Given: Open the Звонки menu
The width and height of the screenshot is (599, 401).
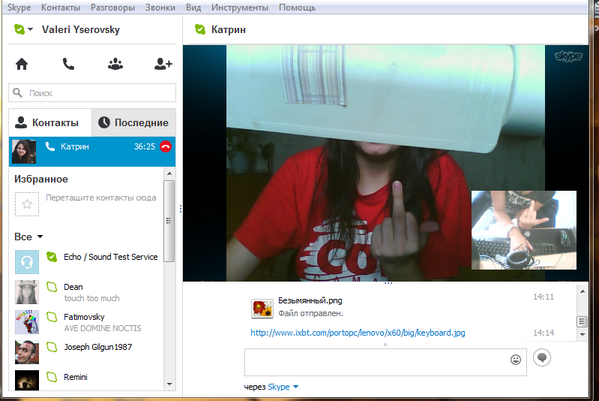Looking at the screenshot, I should pos(160,8).
